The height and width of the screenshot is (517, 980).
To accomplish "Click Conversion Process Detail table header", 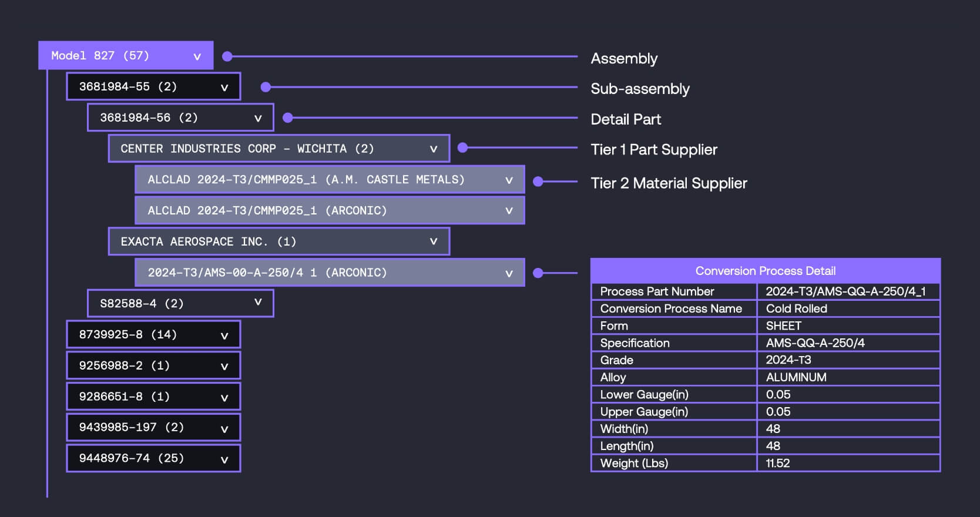I will (x=766, y=271).
